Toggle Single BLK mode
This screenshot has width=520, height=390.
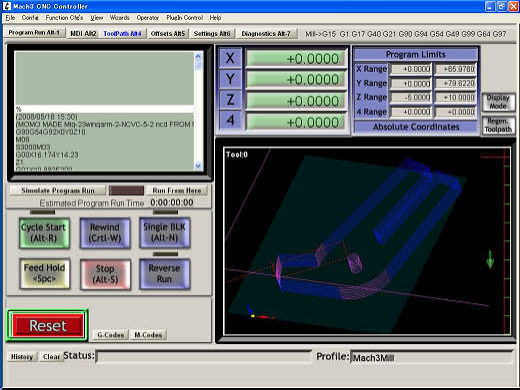pos(165,232)
